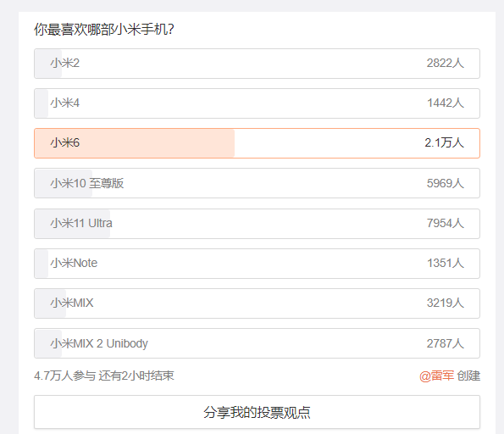This screenshot has width=504, height=434.
Task: Click the 3219人 count on 小米MIX
Action: click(446, 303)
